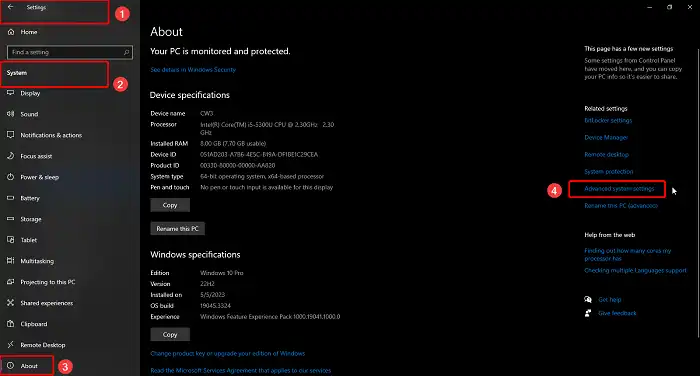Click the Shared experiences icon
Screen dimensions: 700x376
tap(11, 303)
